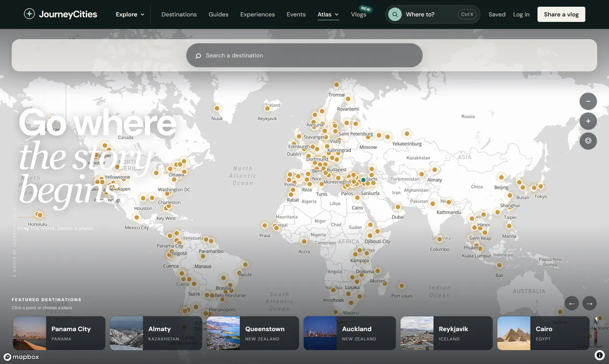Image resolution: width=609 pixels, height=364 pixels.
Task: Click the Mapbox logo
Action: tap(21, 357)
